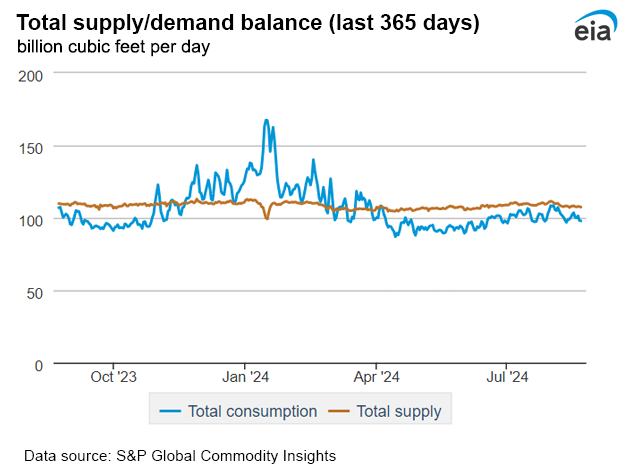Image resolution: width=626 pixels, height=474 pixels.
Task: Click the 200 y-axis label
Action: coord(30,76)
